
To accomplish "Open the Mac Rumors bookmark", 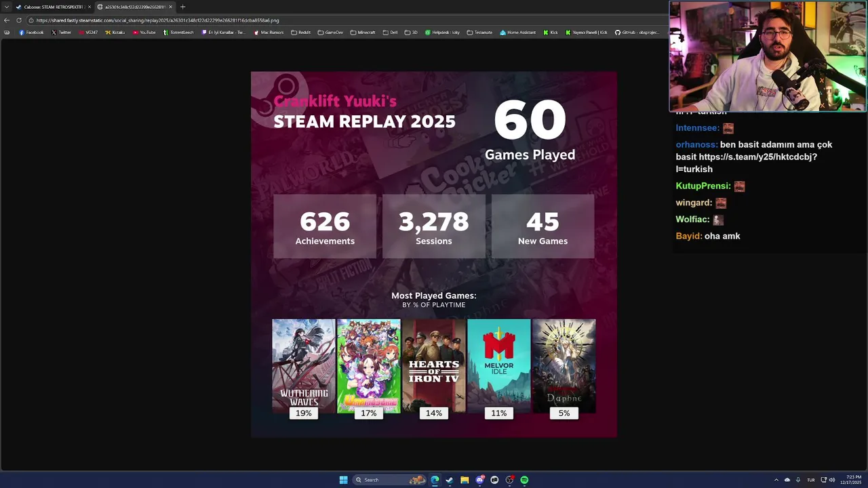I will tap(269, 33).
